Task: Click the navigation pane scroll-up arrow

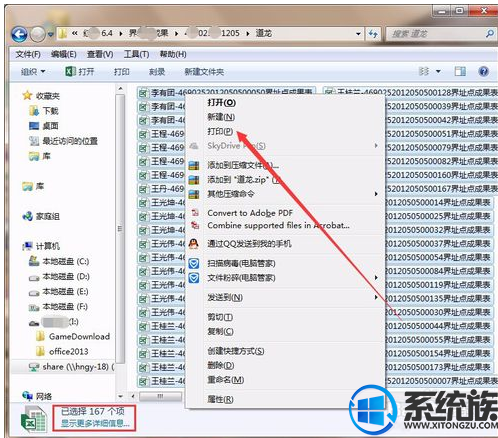Action: 120,89
